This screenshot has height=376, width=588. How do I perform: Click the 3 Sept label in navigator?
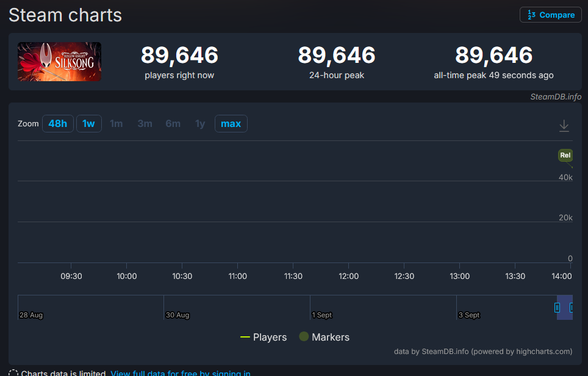coord(468,315)
